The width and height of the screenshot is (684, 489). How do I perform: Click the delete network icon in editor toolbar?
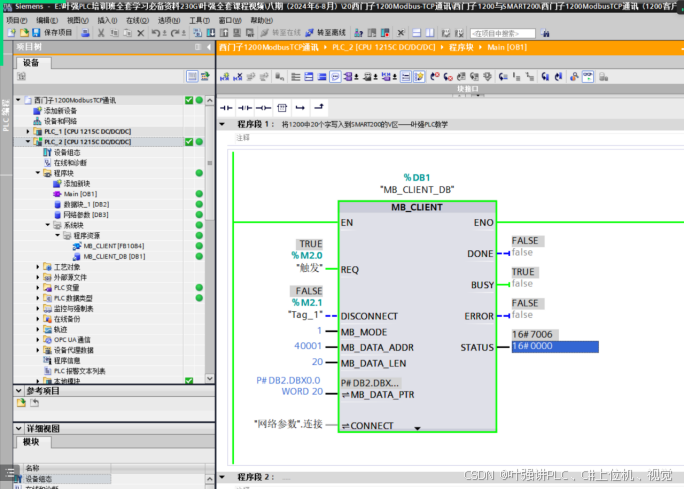point(238,77)
